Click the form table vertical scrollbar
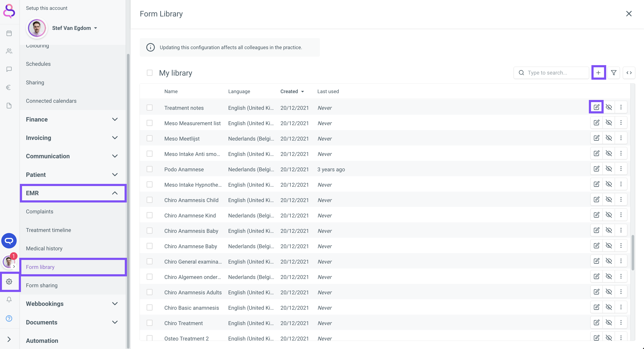Screen dimensions: 644x349 click(633, 252)
